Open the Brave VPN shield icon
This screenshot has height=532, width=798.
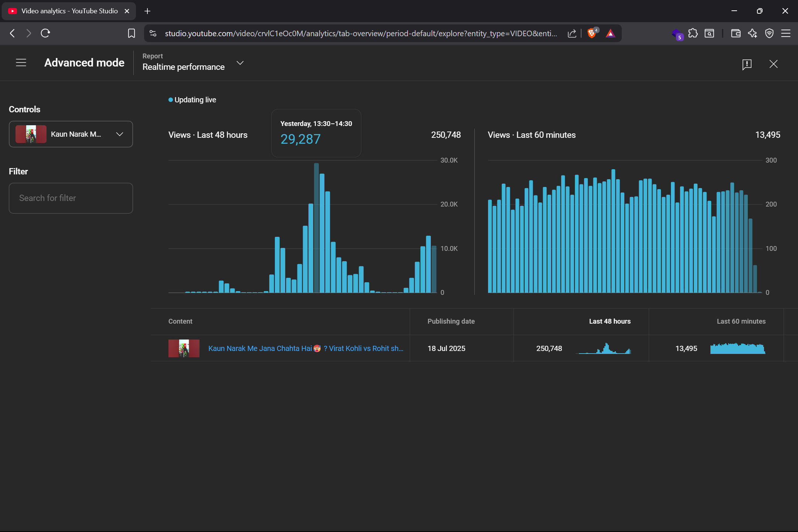tap(769, 33)
